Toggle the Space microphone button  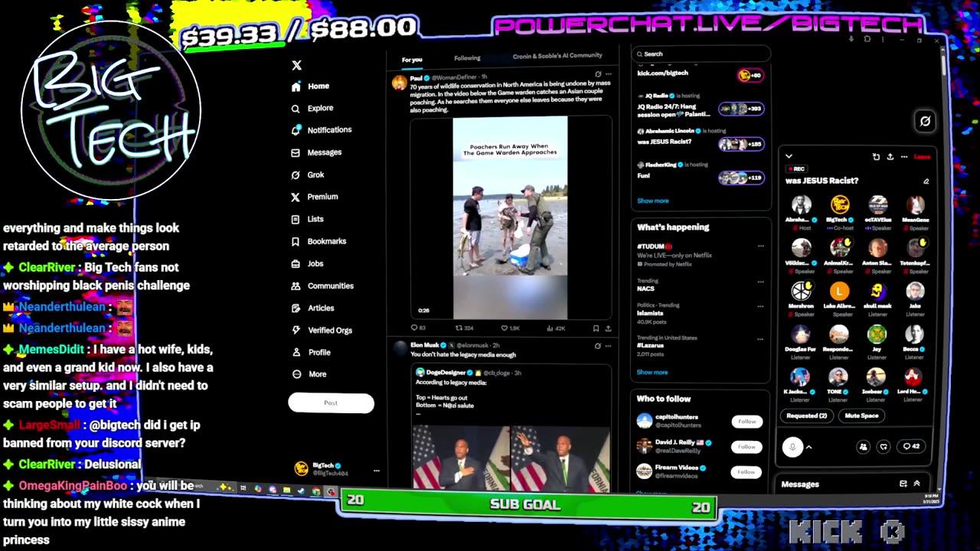792,447
